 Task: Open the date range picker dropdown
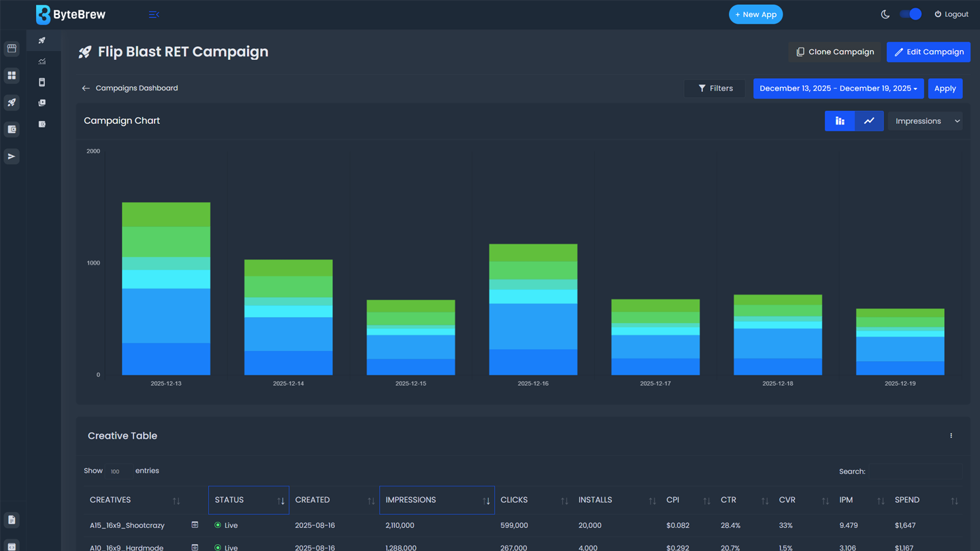click(x=838, y=88)
